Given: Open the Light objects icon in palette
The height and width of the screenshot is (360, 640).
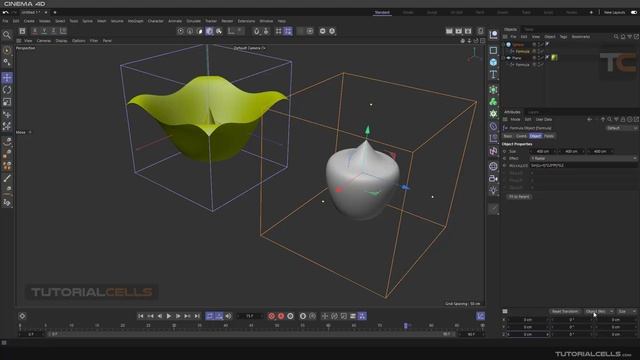Looking at the screenshot, I should [x=493, y=191].
